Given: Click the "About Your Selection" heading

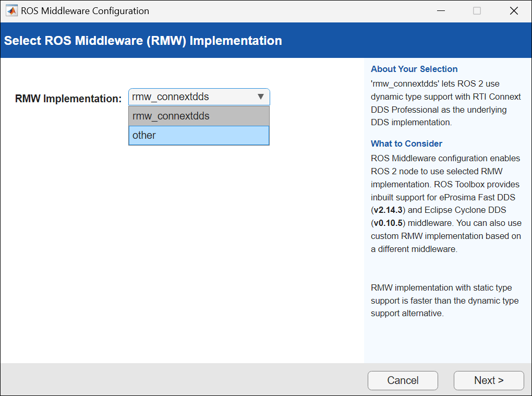Looking at the screenshot, I should [414, 69].
